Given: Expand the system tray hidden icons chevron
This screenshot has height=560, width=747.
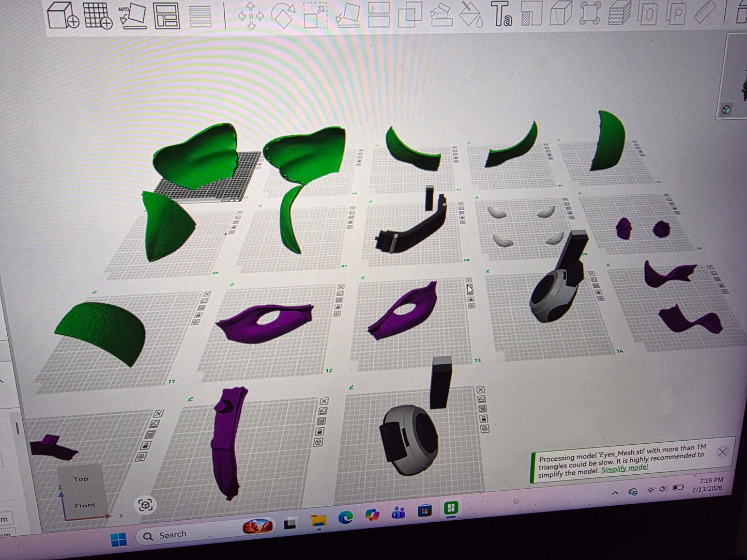Looking at the screenshot, I should 615,493.
